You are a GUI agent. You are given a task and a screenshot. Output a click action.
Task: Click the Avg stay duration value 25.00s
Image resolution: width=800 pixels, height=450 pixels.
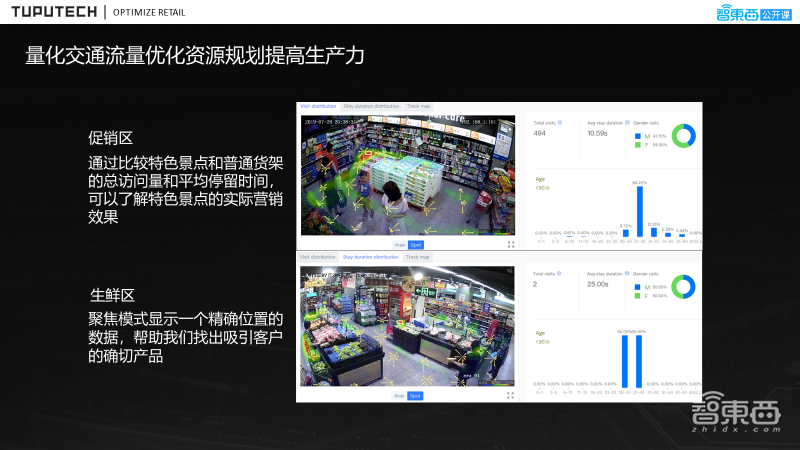coord(597,284)
